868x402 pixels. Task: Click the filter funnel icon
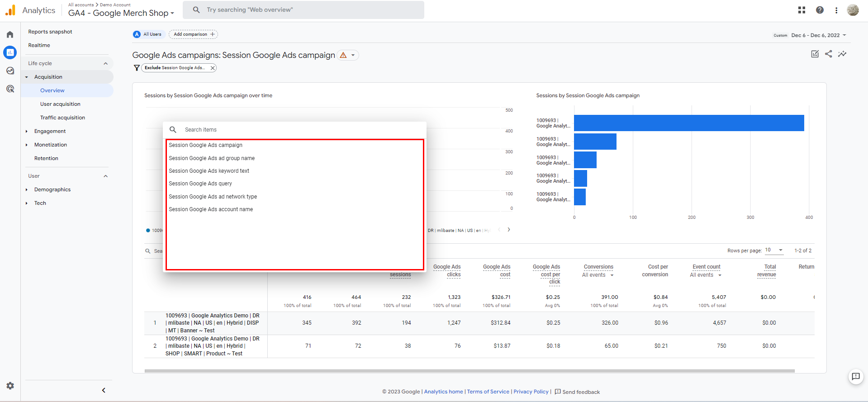tap(137, 68)
